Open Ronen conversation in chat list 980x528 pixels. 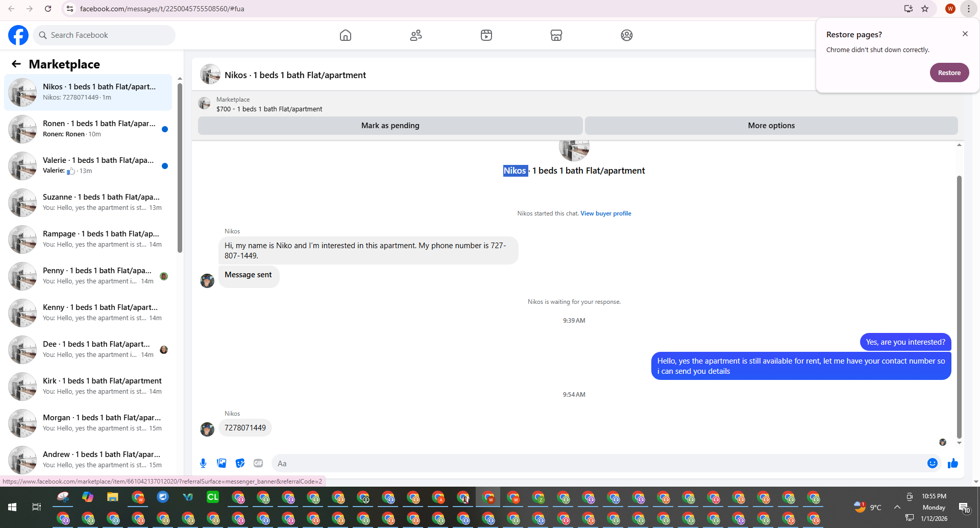pyautogui.click(x=88, y=129)
